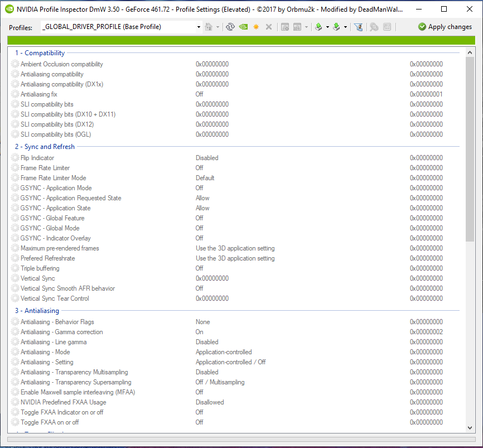
Task: Click the Apply changes button
Action: pos(445,27)
